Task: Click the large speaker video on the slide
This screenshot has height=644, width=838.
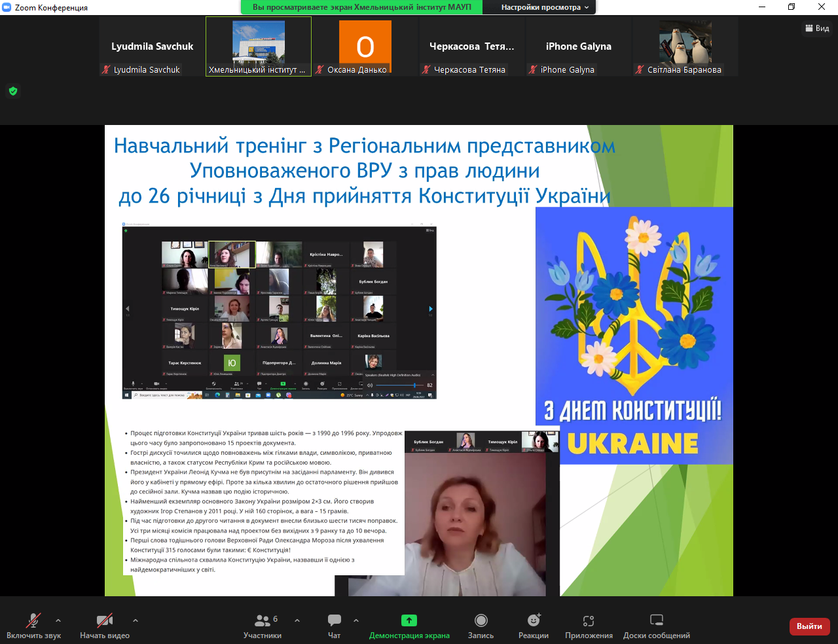Action: [447, 524]
